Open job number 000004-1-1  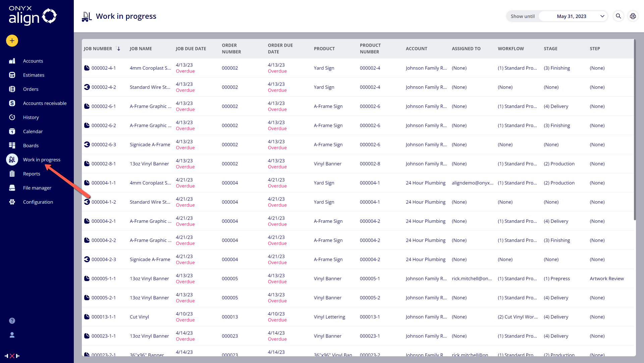(x=104, y=183)
